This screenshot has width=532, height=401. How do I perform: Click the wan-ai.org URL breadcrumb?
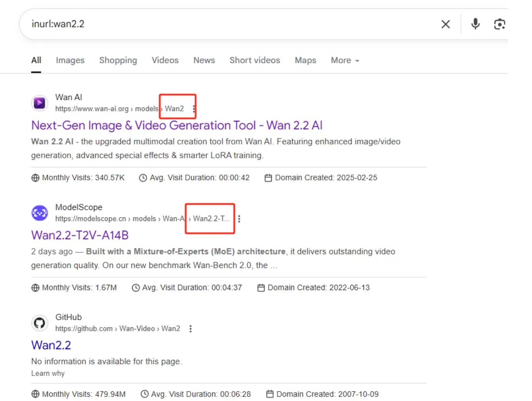pyautogui.click(x=119, y=109)
